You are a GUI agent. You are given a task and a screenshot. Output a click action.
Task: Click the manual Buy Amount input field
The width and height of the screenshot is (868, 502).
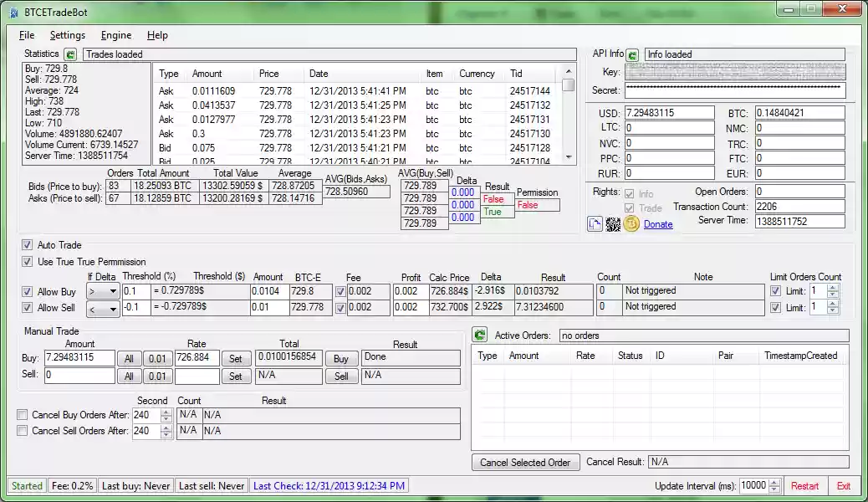click(79, 358)
